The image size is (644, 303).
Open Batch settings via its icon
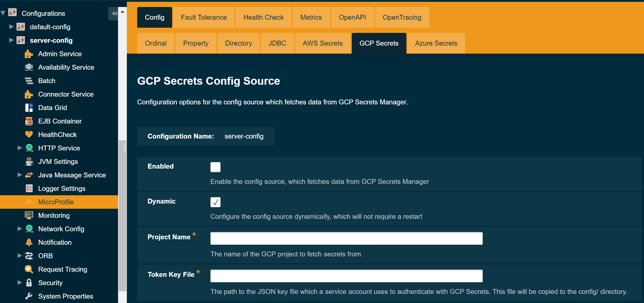pos(29,81)
